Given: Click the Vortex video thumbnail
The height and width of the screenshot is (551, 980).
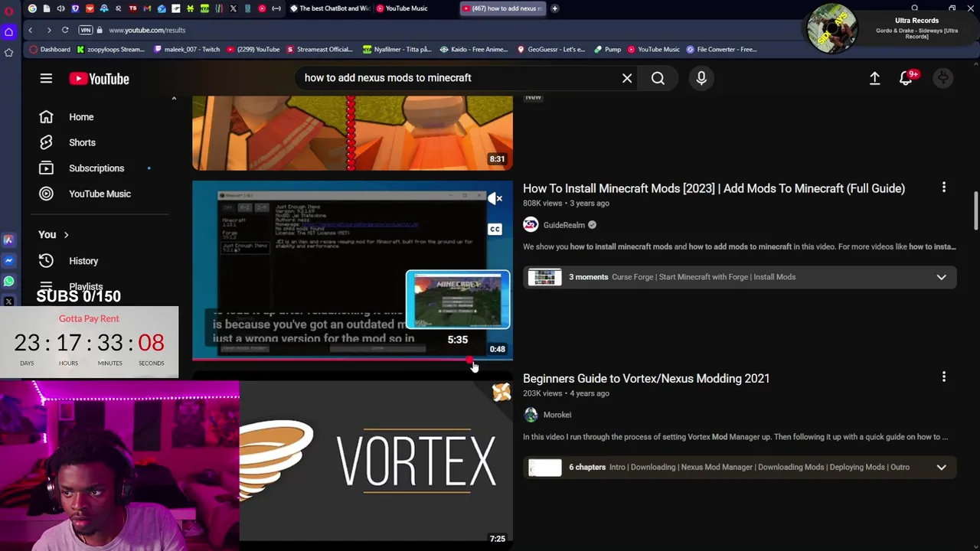Looking at the screenshot, I should [x=375, y=463].
